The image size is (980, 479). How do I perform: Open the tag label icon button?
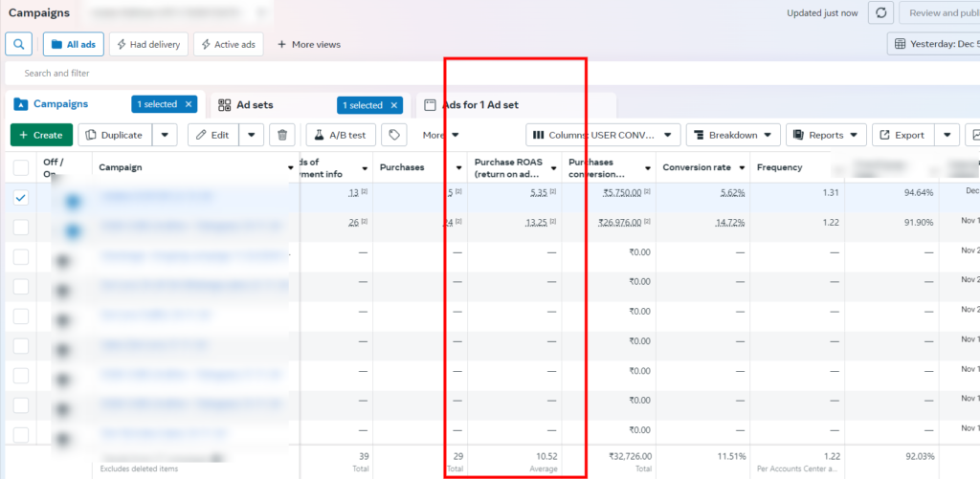pyautogui.click(x=393, y=135)
